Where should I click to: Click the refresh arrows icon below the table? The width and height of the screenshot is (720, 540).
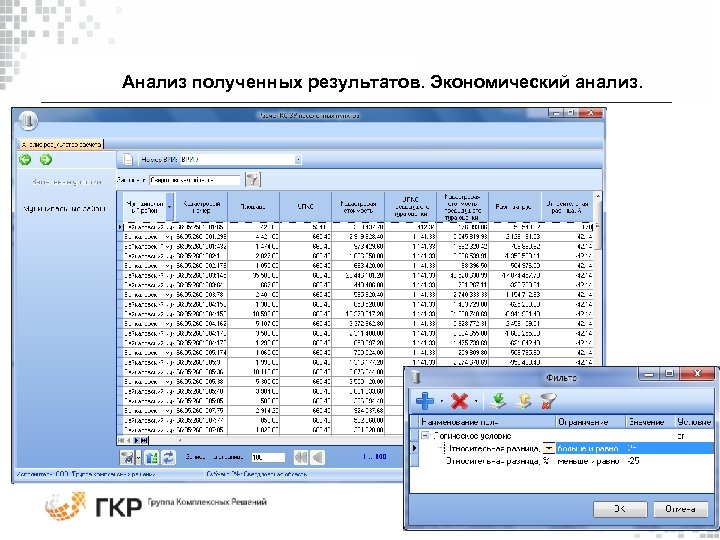[169, 457]
